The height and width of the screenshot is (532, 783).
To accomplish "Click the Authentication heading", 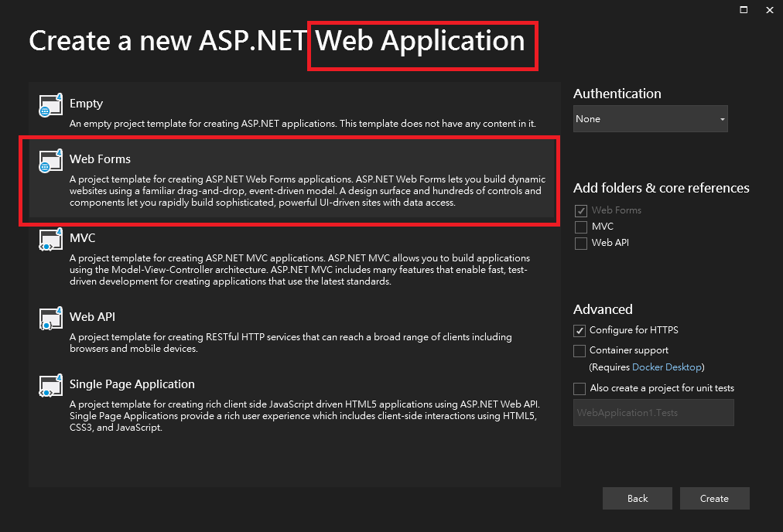I will point(617,94).
